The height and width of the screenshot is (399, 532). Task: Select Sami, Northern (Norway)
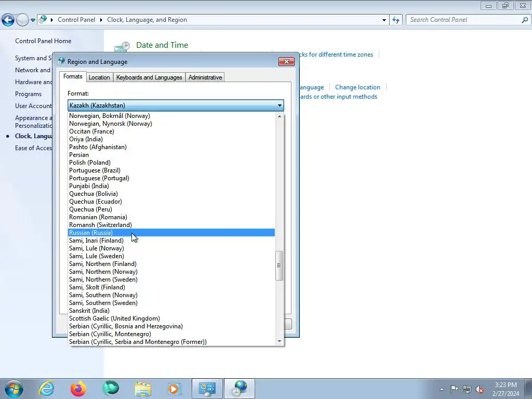click(171, 272)
